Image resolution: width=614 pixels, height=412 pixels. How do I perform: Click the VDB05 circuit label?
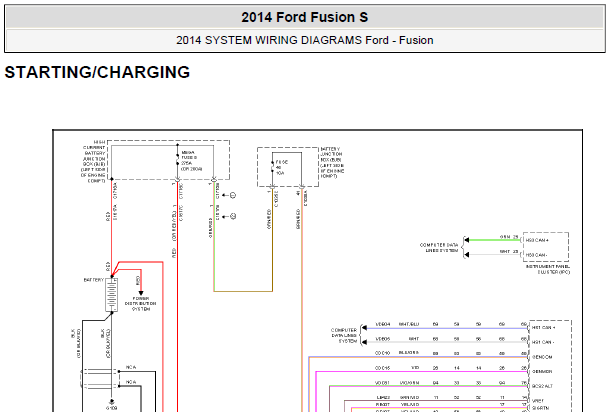click(x=383, y=339)
